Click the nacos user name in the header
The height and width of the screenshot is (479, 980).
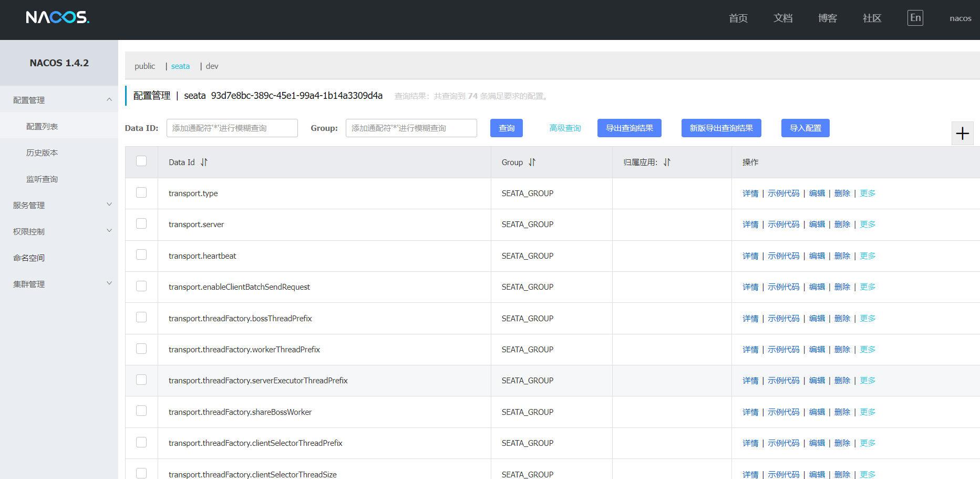click(x=961, y=18)
